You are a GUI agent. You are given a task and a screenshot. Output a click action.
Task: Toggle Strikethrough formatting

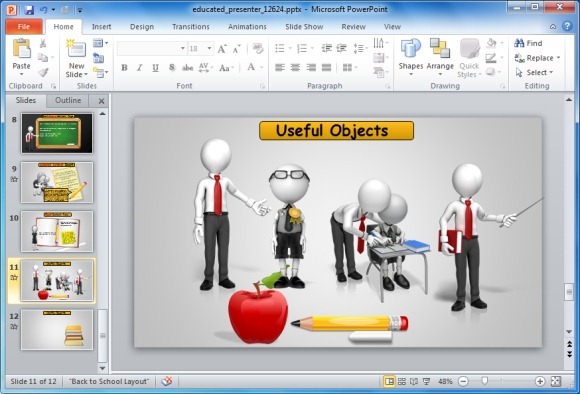point(188,68)
